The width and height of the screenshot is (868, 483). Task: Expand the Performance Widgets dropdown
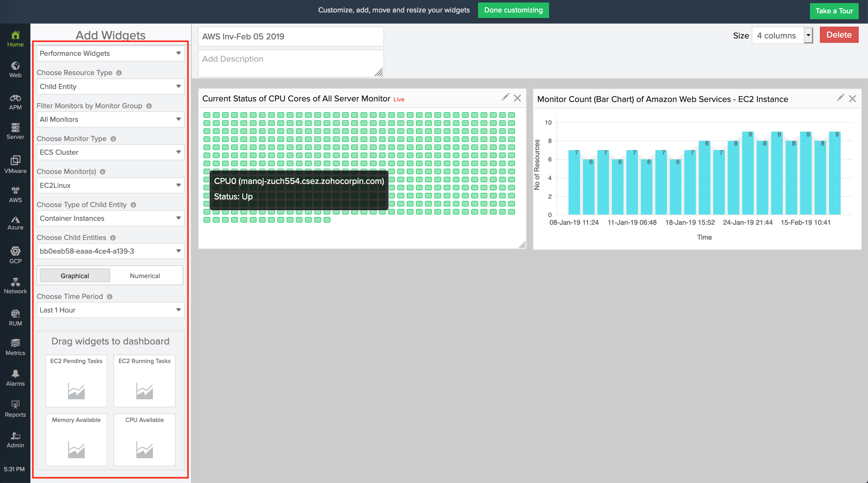point(110,53)
